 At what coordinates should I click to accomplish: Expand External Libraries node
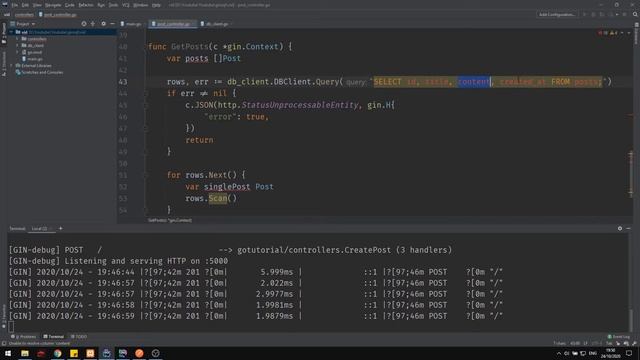11,65
